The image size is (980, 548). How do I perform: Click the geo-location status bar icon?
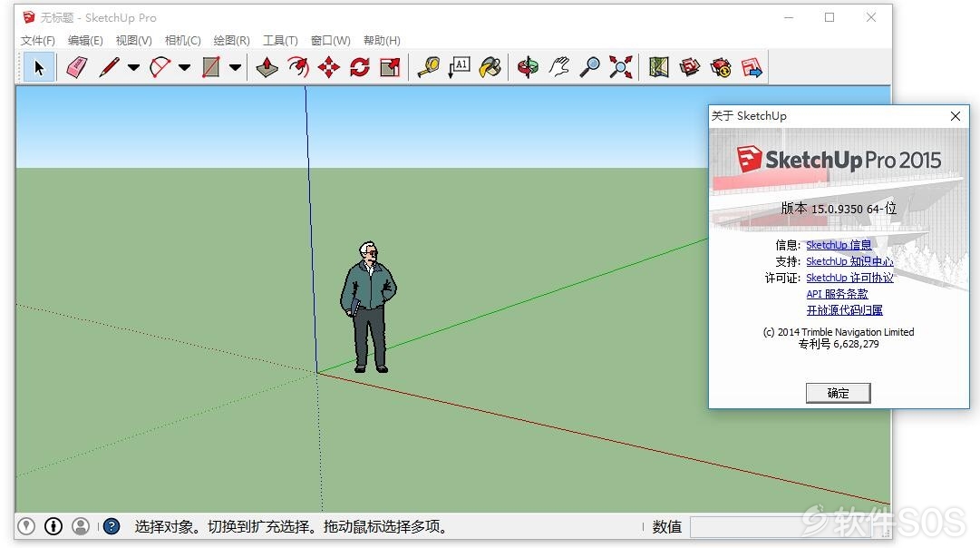point(26,527)
